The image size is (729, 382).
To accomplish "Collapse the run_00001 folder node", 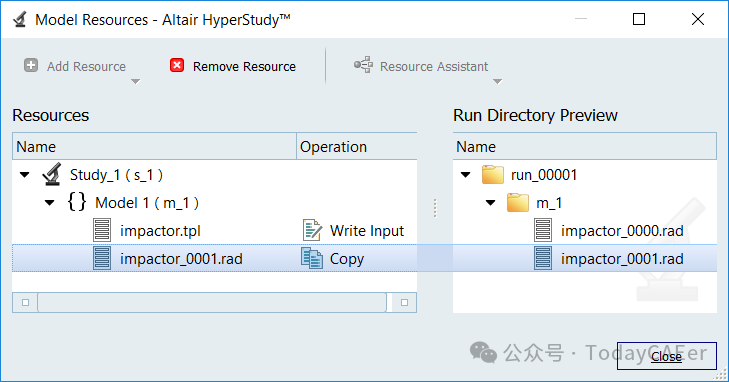I will click(x=465, y=175).
